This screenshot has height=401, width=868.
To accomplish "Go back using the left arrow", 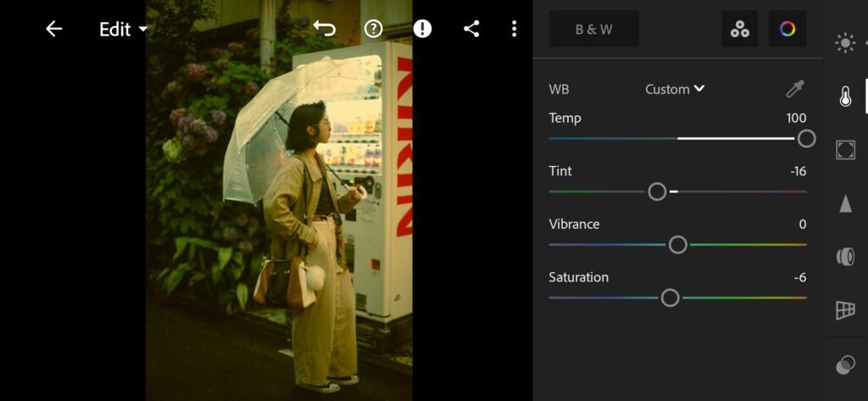I will tap(53, 29).
